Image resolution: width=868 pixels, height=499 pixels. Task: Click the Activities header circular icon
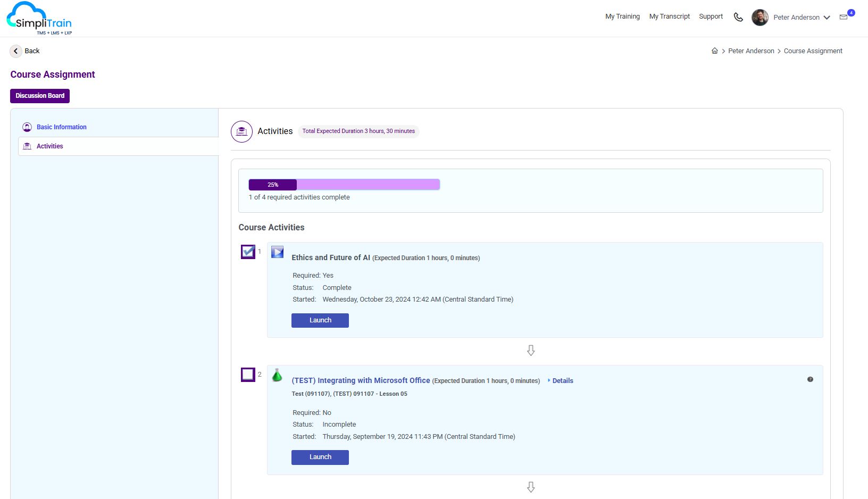(241, 131)
